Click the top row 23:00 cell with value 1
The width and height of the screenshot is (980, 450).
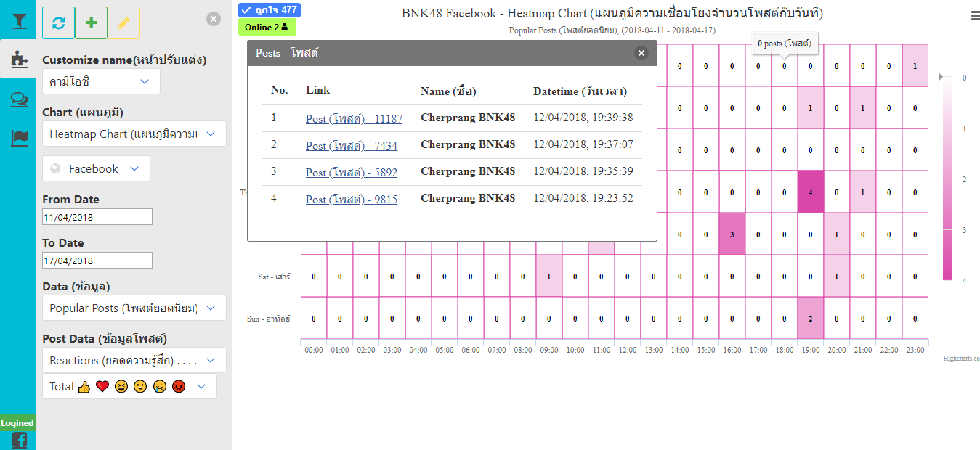tap(915, 66)
